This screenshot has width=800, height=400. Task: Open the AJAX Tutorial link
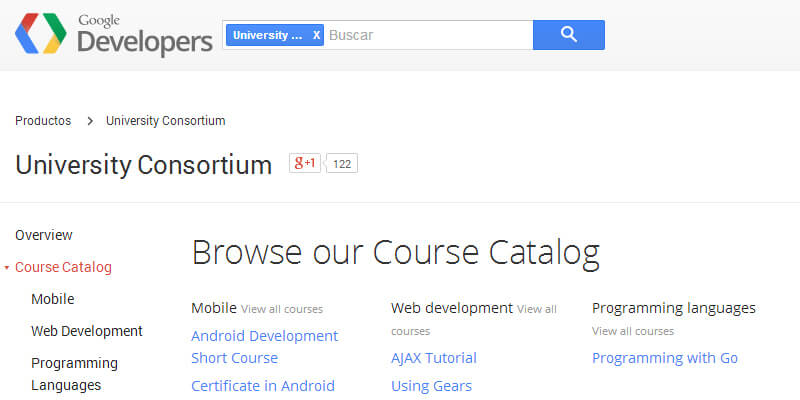pos(434,358)
